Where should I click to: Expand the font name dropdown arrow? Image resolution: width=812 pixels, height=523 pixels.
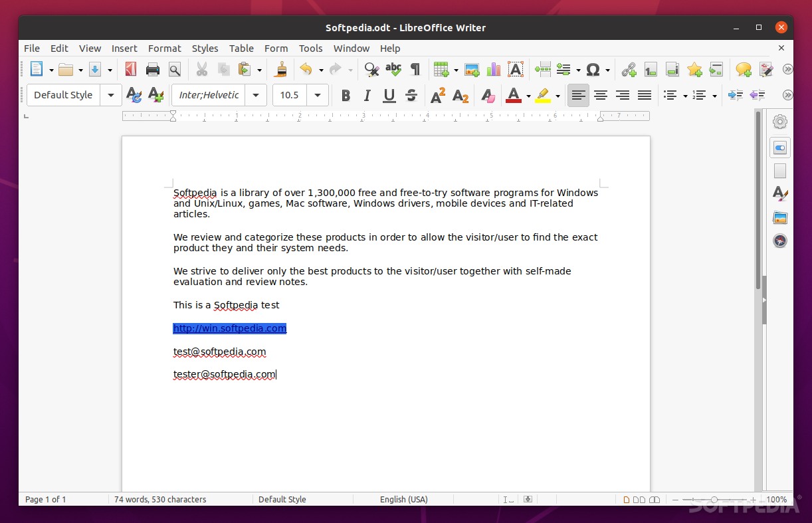[256, 95]
